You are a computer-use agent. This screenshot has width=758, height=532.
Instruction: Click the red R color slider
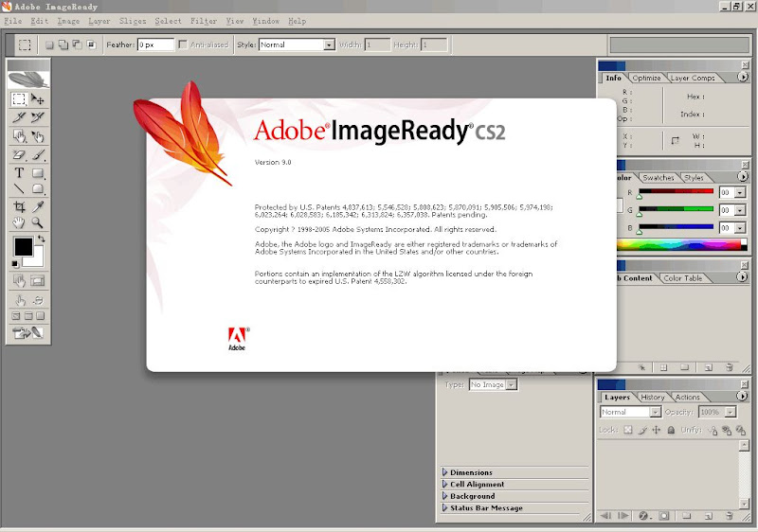(676, 191)
